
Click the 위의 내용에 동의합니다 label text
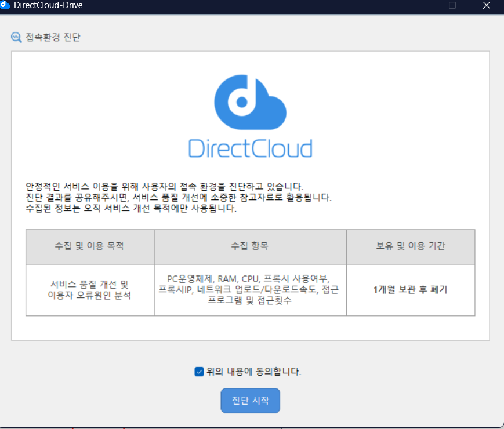[253, 372]
